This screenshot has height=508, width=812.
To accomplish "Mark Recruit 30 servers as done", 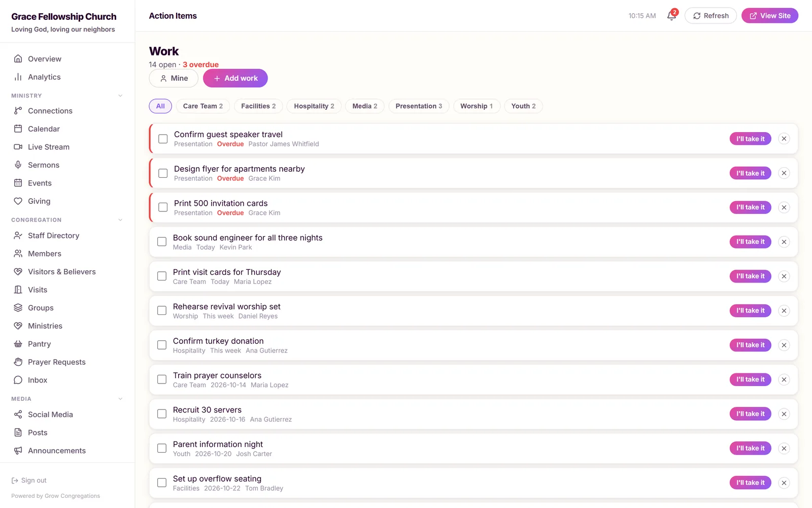I will click(x=162, y=414).
